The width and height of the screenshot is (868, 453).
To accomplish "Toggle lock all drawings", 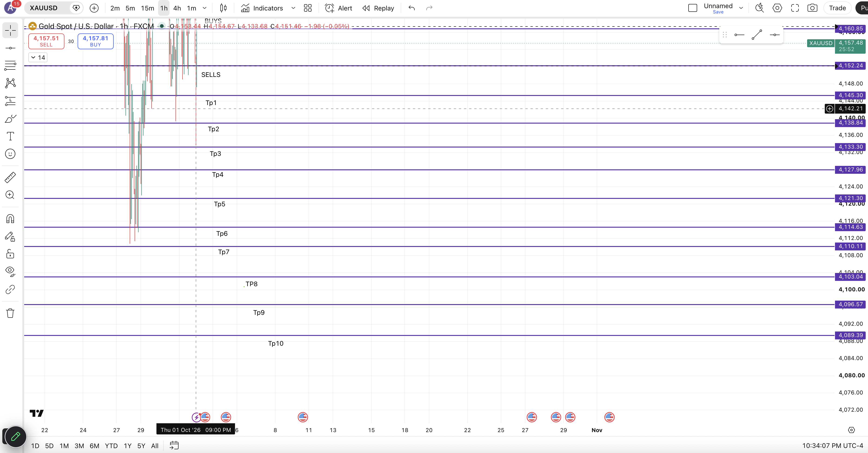I will pos(10,254).
